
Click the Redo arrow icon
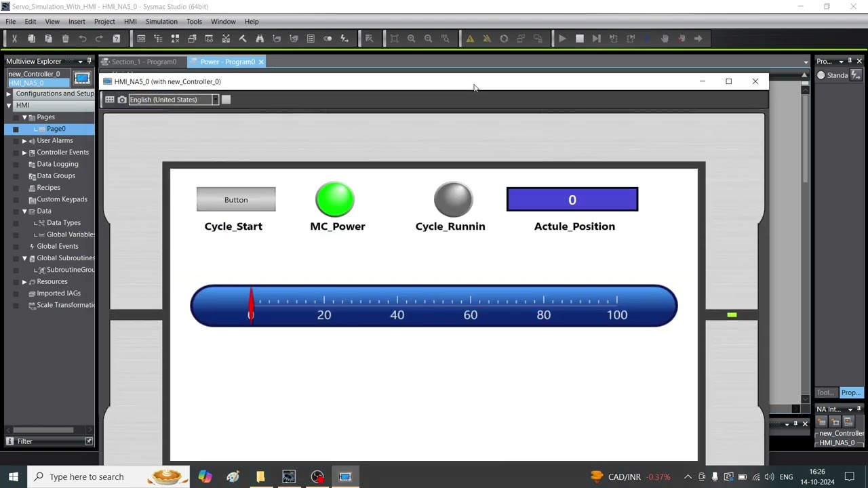[x=99, y=39]
